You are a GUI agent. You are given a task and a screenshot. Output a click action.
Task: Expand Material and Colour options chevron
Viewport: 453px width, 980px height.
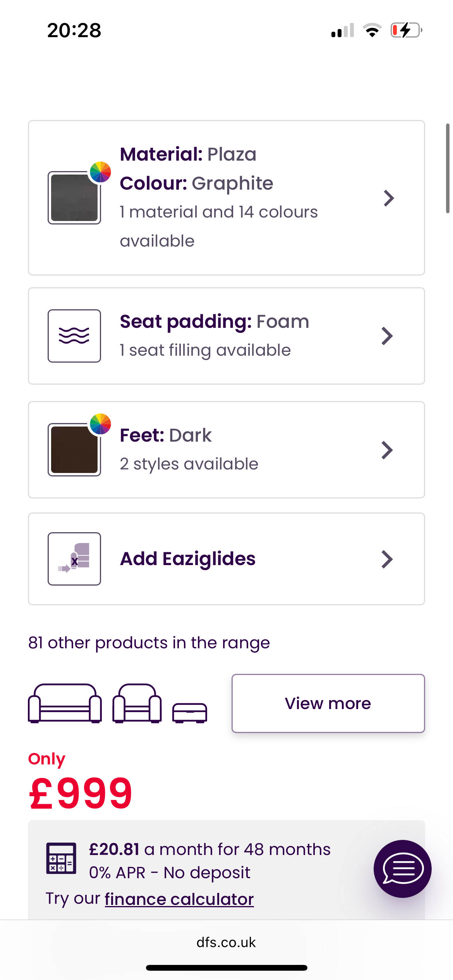coord(388,198)
